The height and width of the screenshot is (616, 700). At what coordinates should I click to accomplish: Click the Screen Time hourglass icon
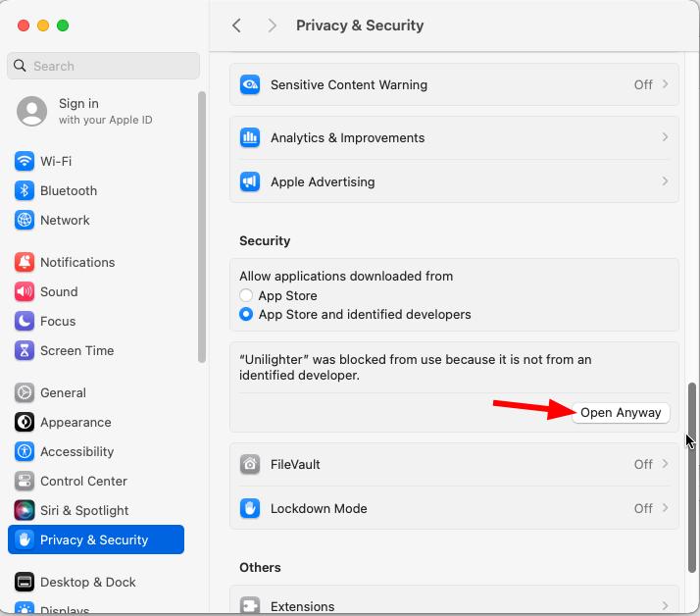click(25, 350)
